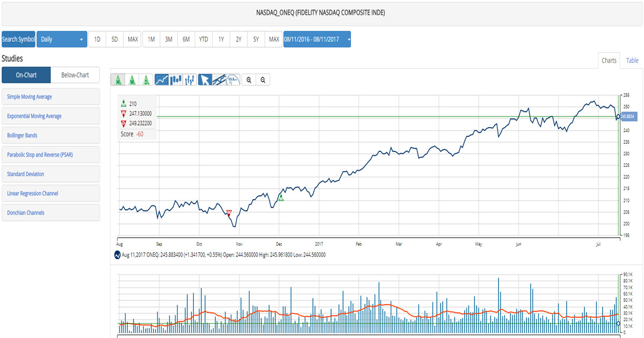This screenshot has height=338, width=644.
Task: Click the Studies heading
Action: (x=12, y=58)
